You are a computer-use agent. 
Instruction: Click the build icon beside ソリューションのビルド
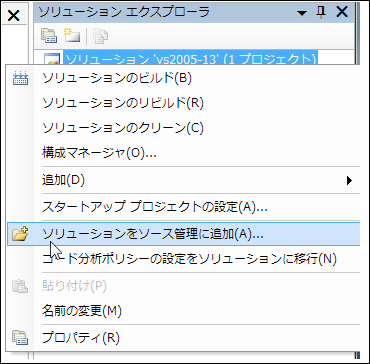(x=21, y=79)
